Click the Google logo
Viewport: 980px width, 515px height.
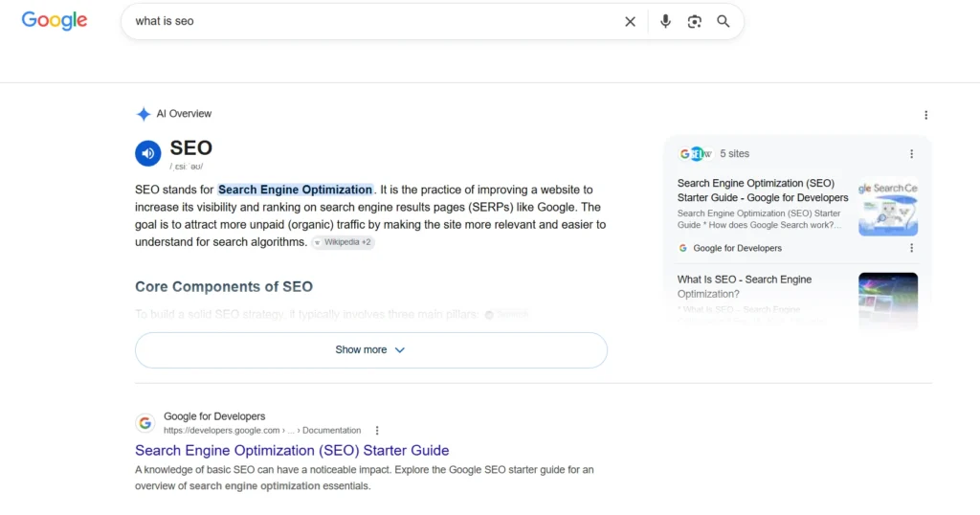click(55, 21)
